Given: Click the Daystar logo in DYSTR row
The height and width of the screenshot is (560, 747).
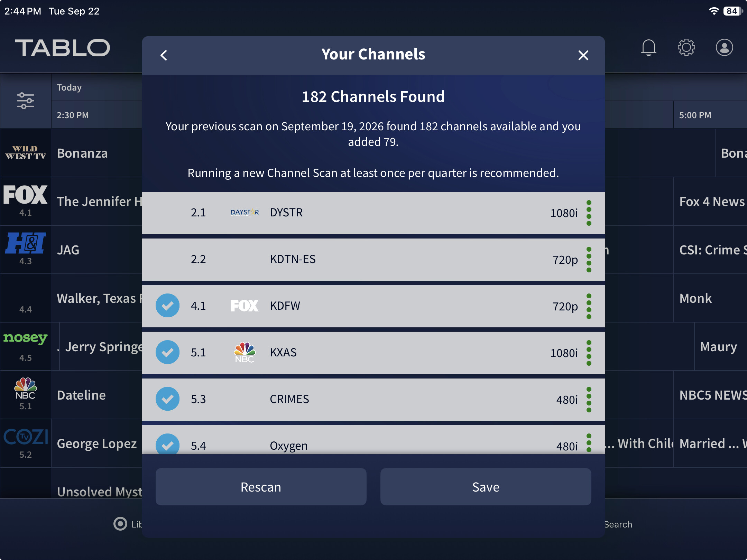Looking at the screenshot, I should pyautogui.click(x=245, y=212).
